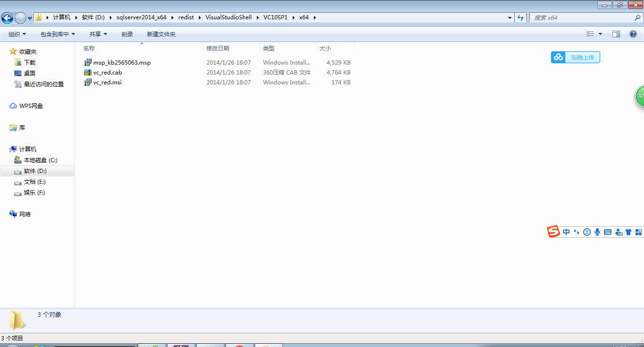Click the floating speed ball on the right edge
Screen dimensions: 644x347
click(x=640, y=96)
